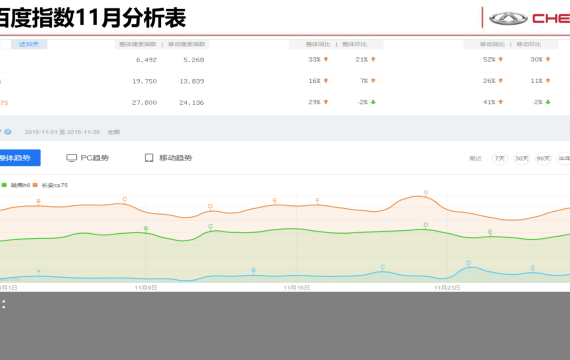
Task: Select the 7天 range button
Action: pos(500,159)
